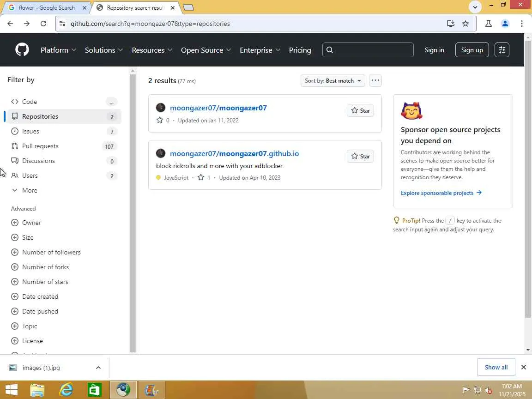Open moongazer07/moongazer07 repository link

(x=218, y=108)
